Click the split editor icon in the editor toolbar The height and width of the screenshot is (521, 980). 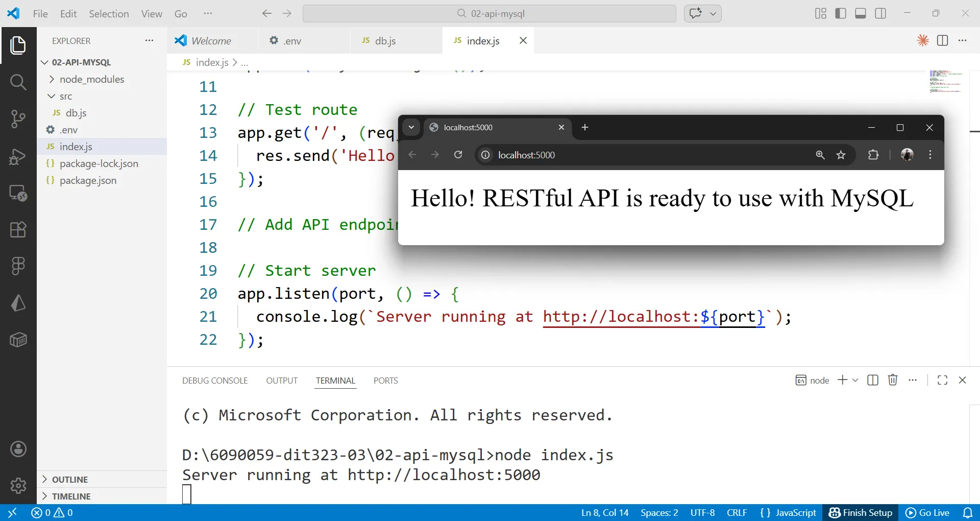tap(942, 40)
